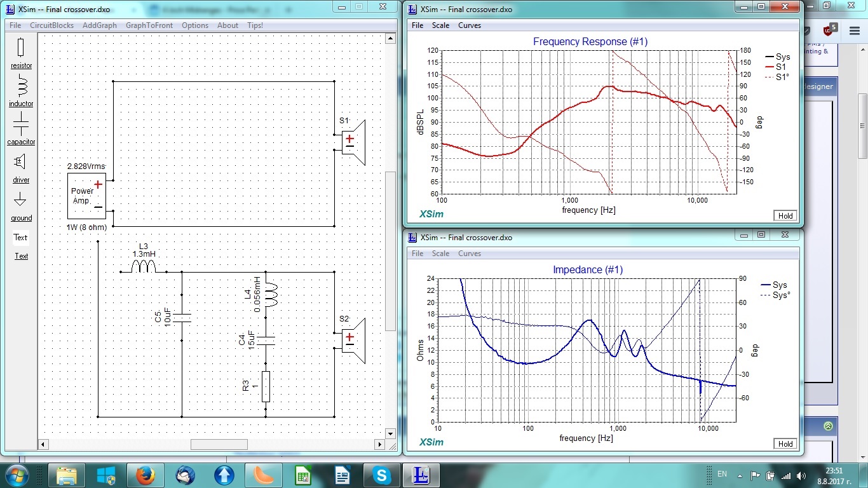Screen dimensions: 868x488
Task: Open the CircuitBlocks menu
Action: [51, 25]
